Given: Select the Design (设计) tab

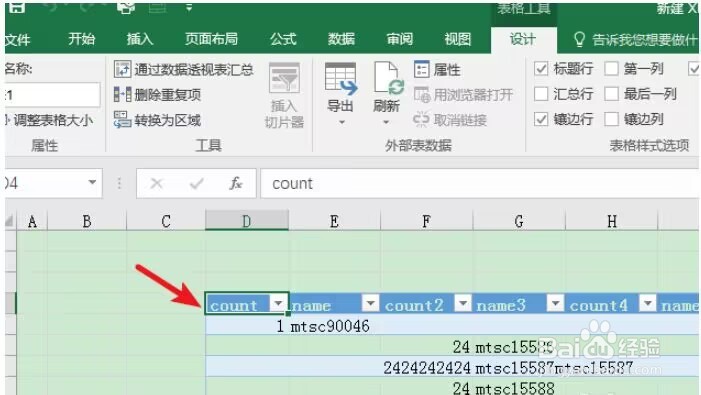Looking at the screenshot, I should (523, 39).
